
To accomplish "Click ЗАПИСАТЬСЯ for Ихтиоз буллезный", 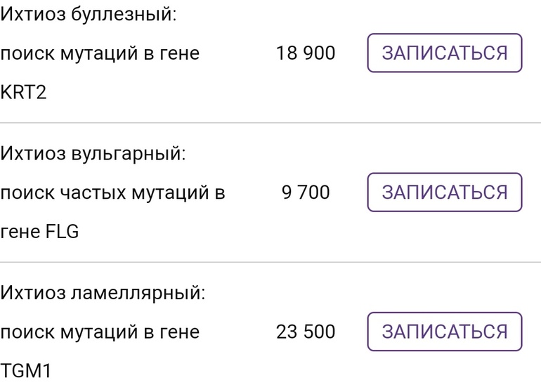I will point(445,53).
